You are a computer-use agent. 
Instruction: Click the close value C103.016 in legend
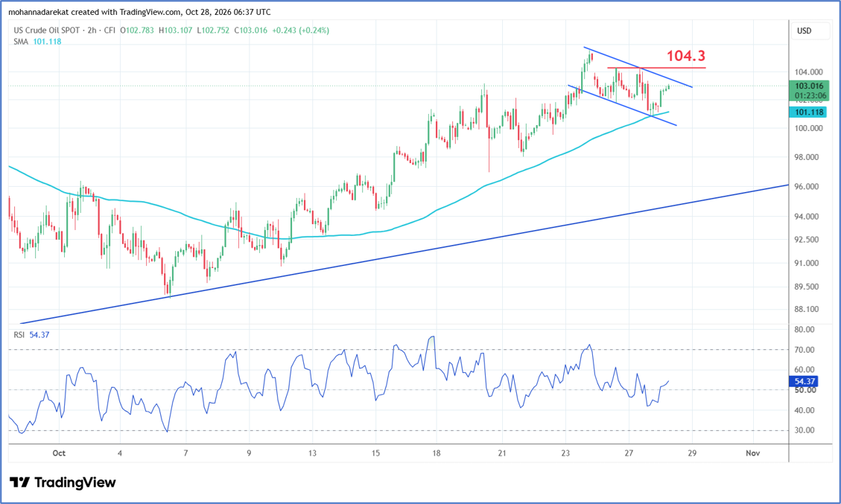[x=250, y=30]
